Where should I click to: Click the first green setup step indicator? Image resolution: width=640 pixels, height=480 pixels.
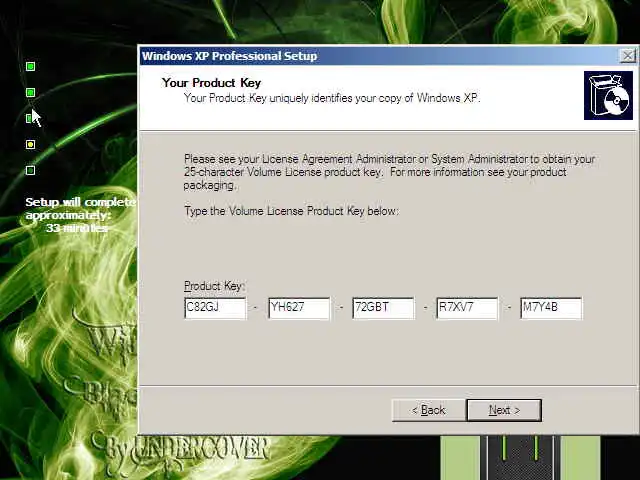[30, 67]
